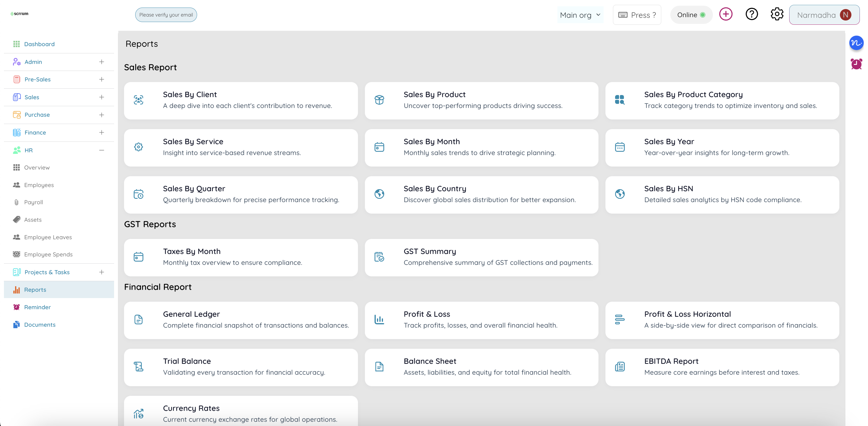Select Employees under HR menu
This screenshot has height=426, width=868.
[x=39, y=185]
